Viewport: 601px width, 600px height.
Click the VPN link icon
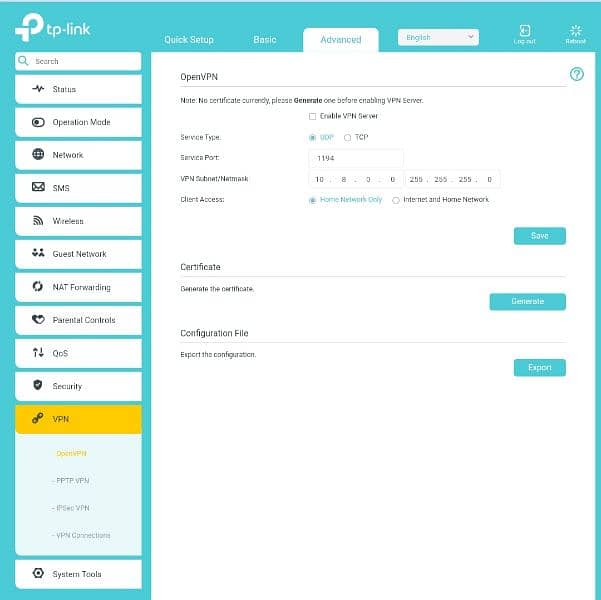tap(38, 418)
